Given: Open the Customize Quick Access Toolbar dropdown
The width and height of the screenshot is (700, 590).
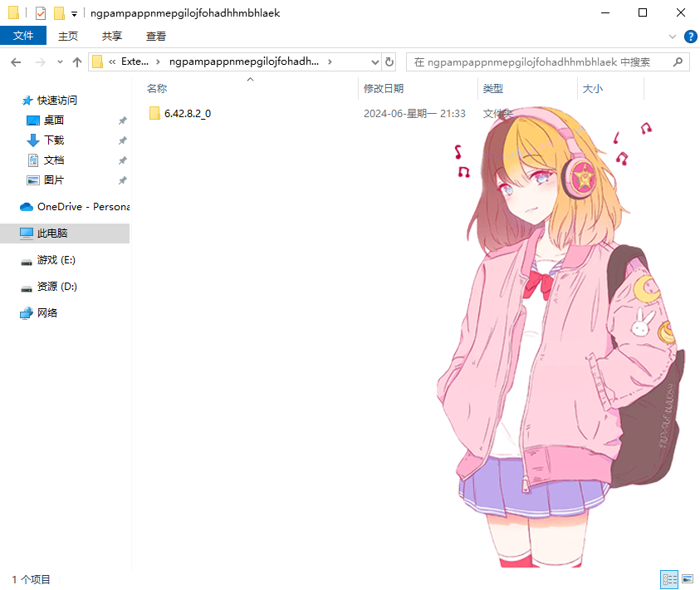Looking at the screenshot, I should click(x=74, y=14).
